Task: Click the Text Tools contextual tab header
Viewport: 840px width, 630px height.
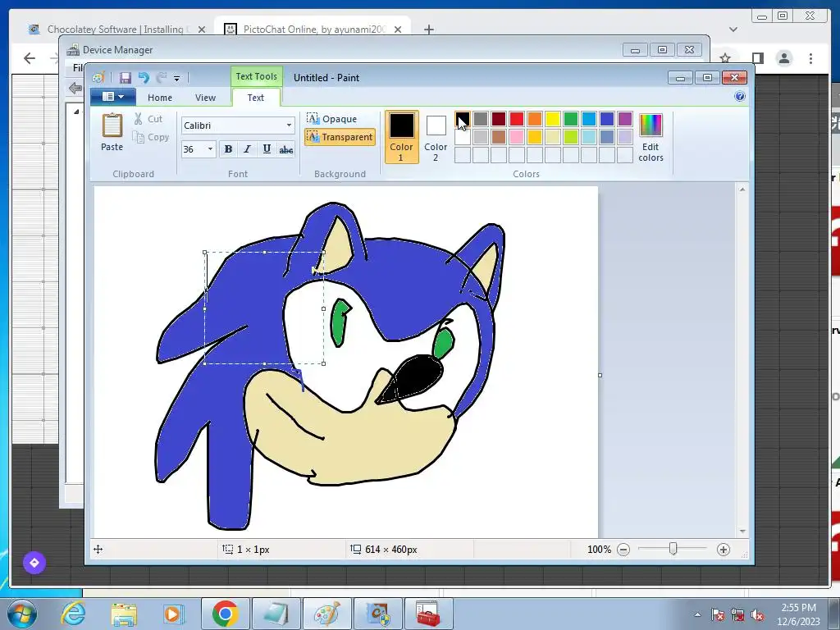Action: (256, 76)
